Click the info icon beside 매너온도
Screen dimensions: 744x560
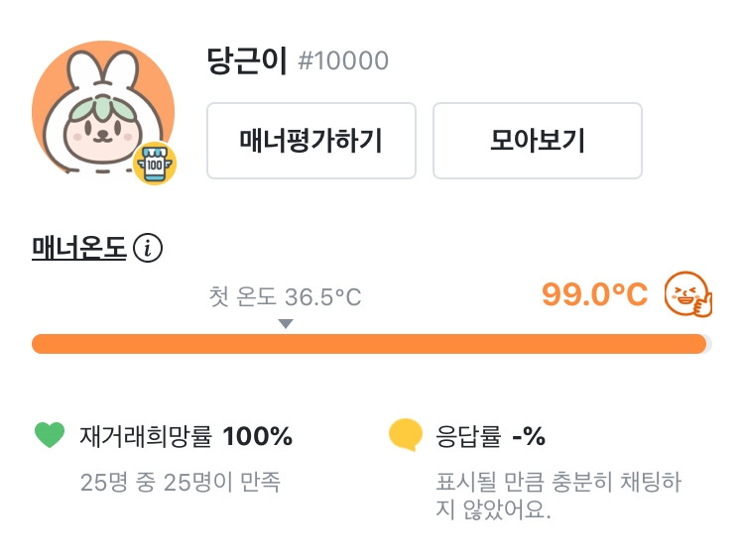tap(148, 248)
